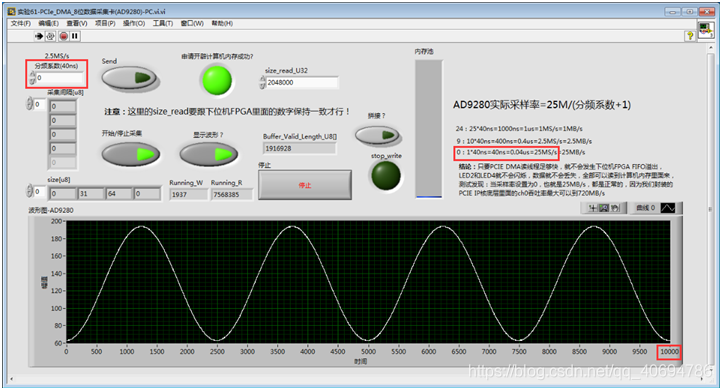
Task: Click the size_read_U32 value field
Action: [x=302, y=82]
